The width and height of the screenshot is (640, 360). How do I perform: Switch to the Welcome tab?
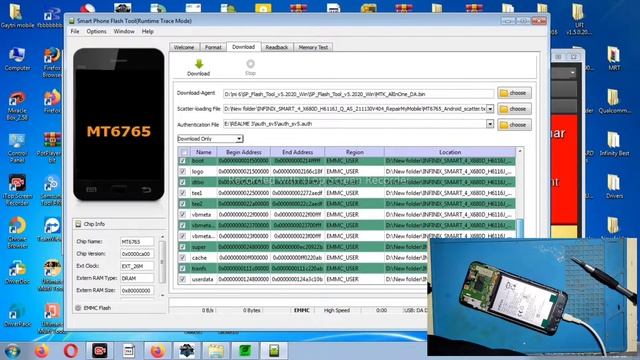click(x=184, y=47)
